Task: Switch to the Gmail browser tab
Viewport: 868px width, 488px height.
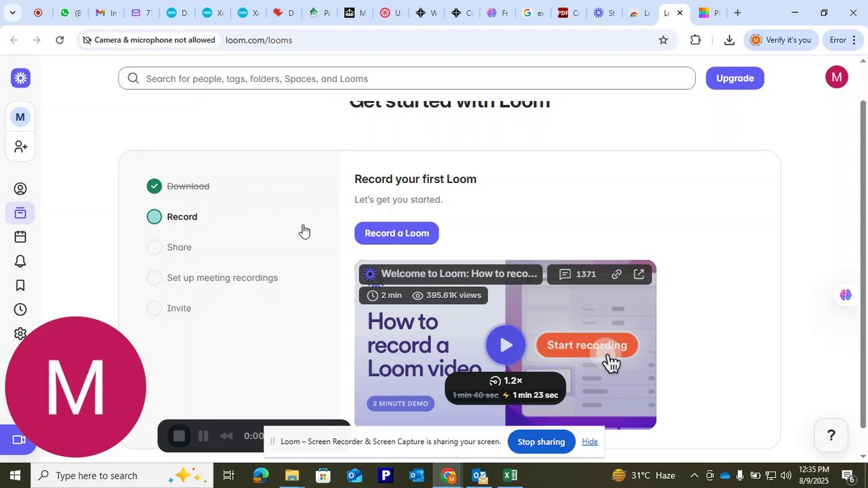Action: 105,13
